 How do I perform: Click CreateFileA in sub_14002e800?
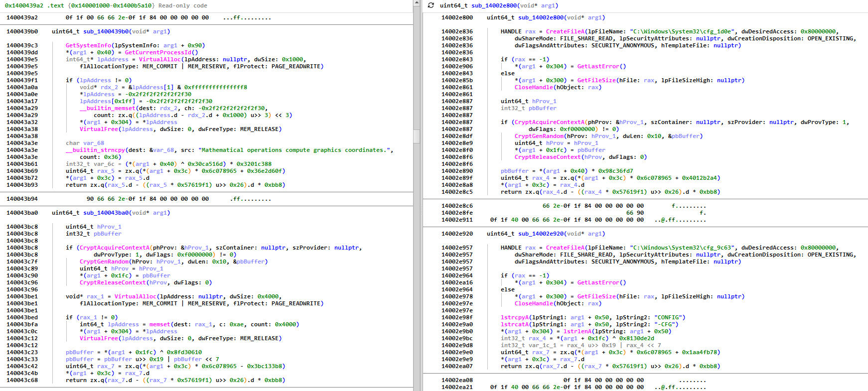point(565,31)
